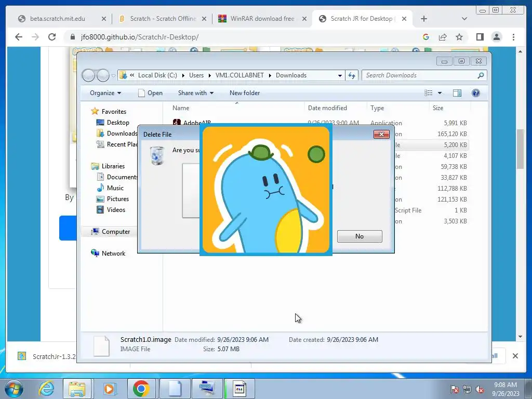Click No in Delete File dialog

pos(360,236)
